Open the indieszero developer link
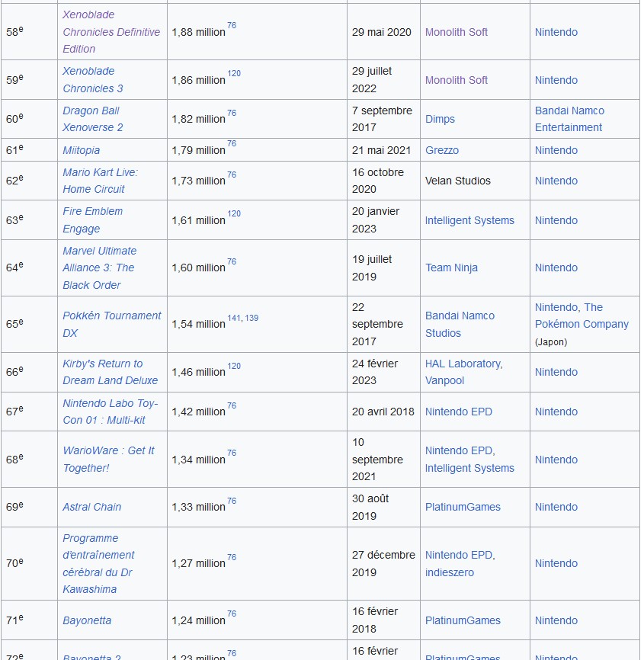Image resolution: width=644 pixels, height=660 pixels. [449, 572]
